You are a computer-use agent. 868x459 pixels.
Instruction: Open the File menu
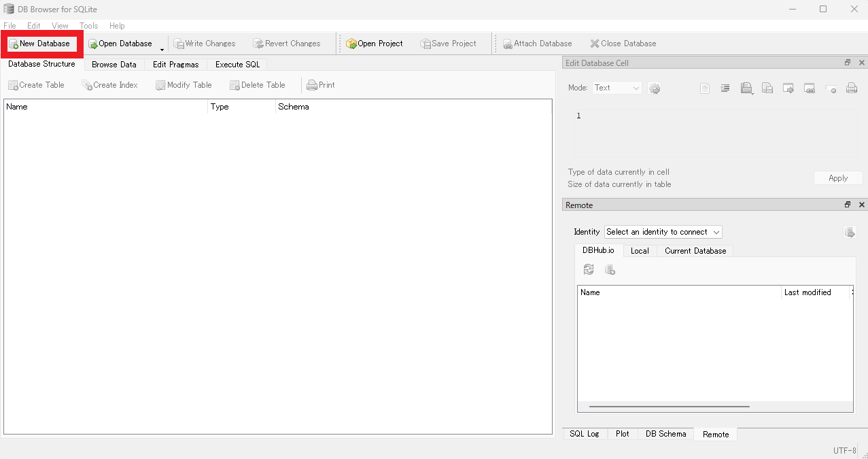coord(10,26)
